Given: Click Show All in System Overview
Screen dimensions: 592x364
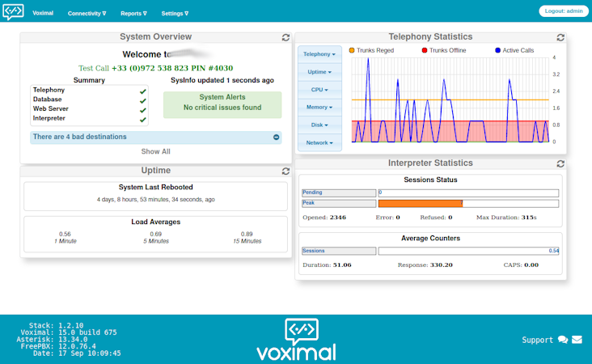Looking at the screenshot, I should click(x=155, y=151).
